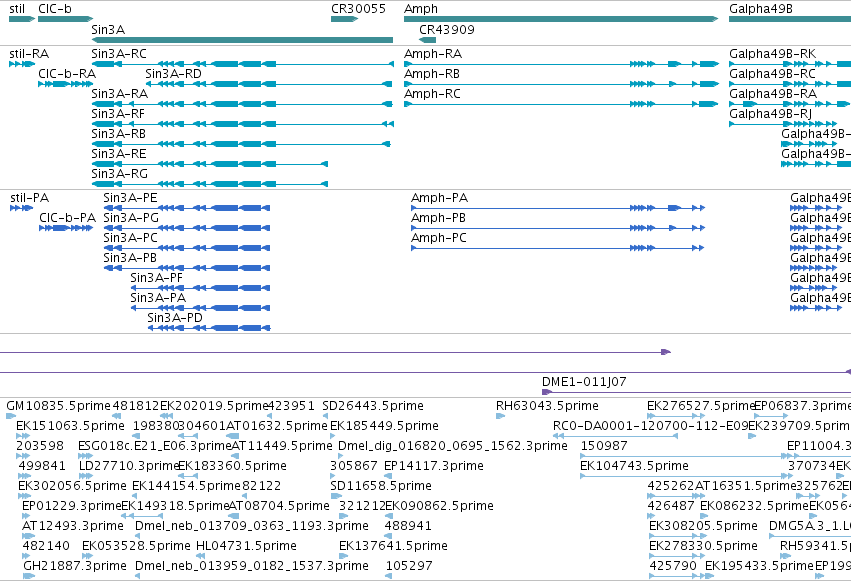The width and height of the screenshot is (851, 581).
Task: Select the Sin3A-RB transcript label
Action: tap(118, 134)
